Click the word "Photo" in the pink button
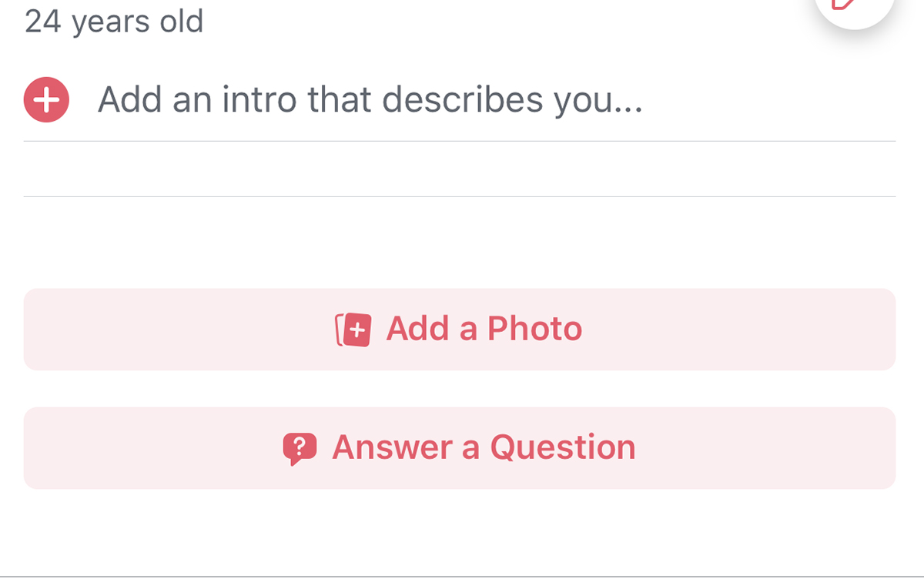 point(534,330)
